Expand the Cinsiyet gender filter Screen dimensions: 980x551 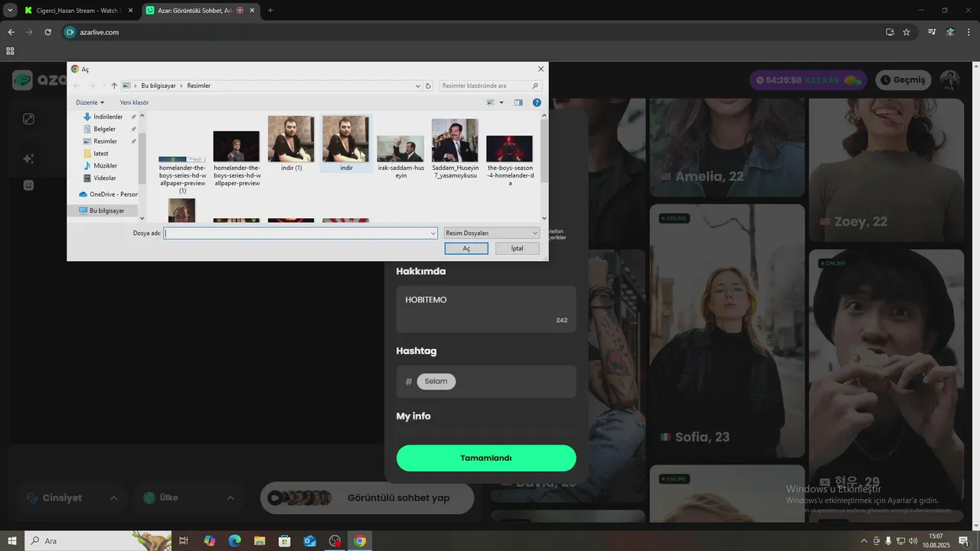[72, 498]
